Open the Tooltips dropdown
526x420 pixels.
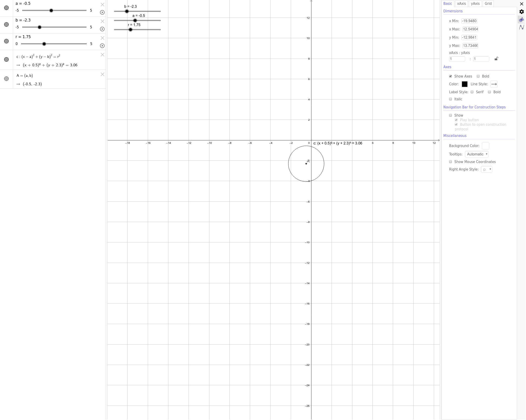[x=477, y=154]
